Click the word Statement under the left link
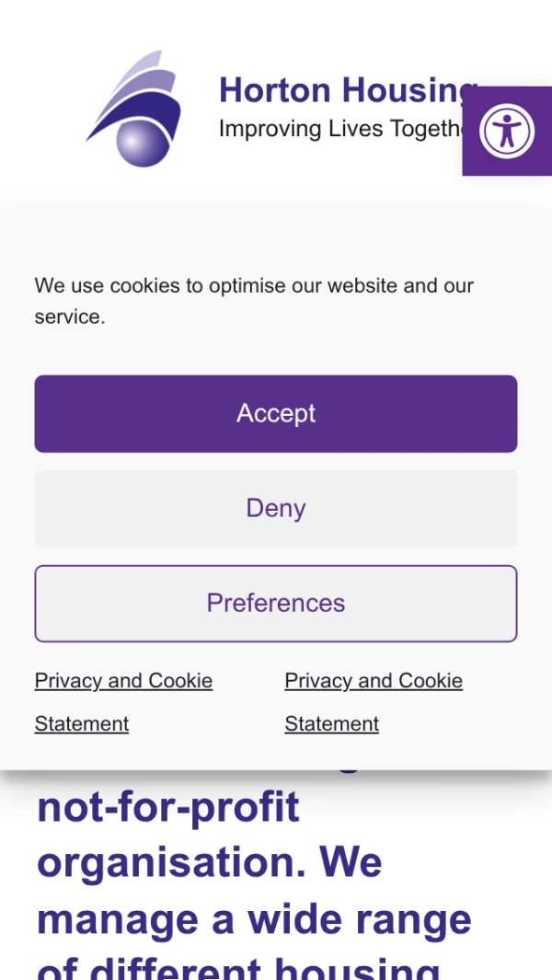The height and width of the screenshot is (980, 552). click(82, 724)
